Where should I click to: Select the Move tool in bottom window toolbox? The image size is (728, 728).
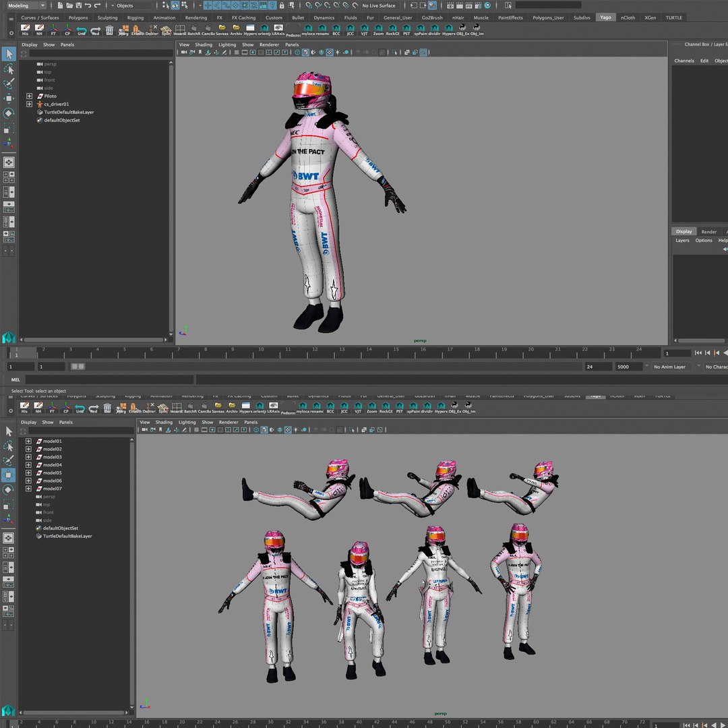tap(8, 475)
